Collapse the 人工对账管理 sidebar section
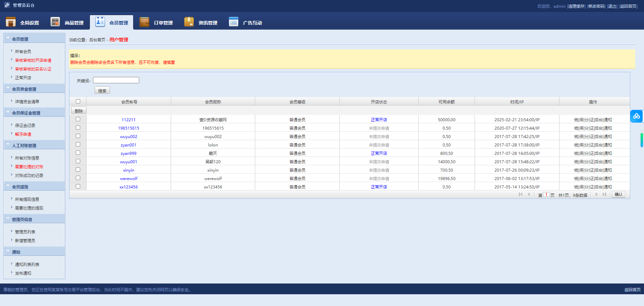 coord(8,145)
